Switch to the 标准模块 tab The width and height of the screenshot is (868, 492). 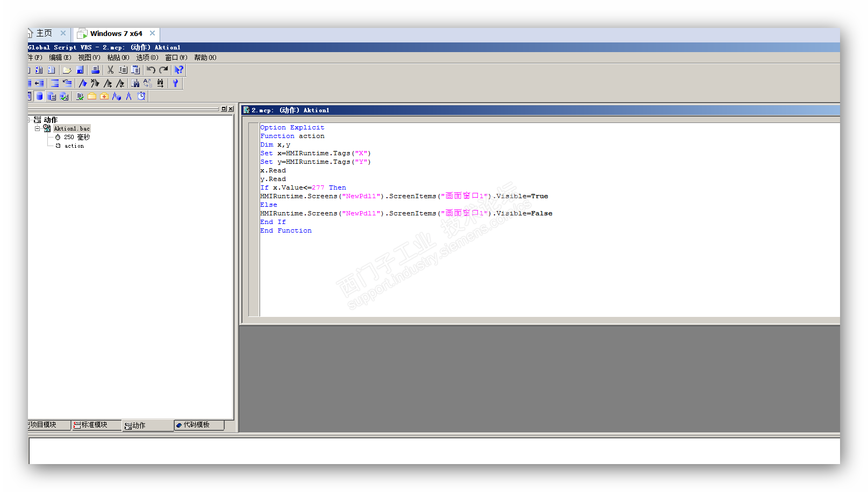(x=96, y=425)
